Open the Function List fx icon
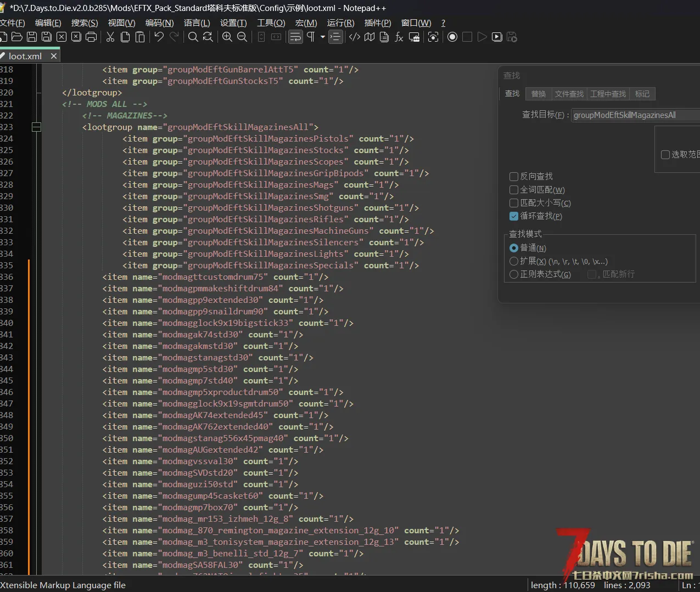Viewport: 700px width, 592px height. click(399, 37)
